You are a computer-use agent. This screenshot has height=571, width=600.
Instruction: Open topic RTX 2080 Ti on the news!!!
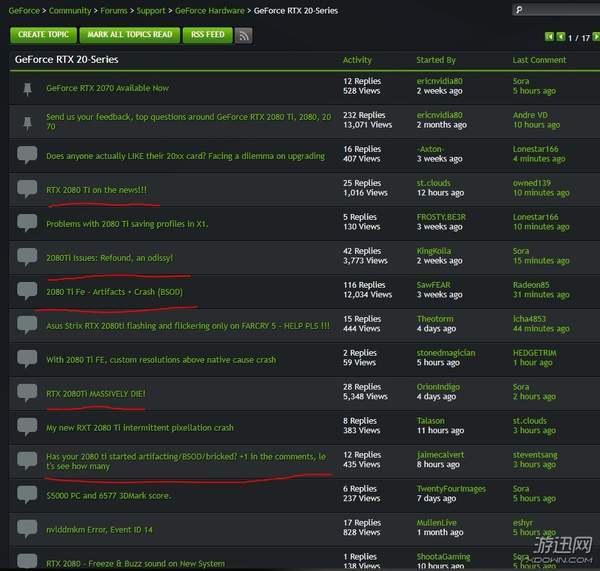[96, 190]
